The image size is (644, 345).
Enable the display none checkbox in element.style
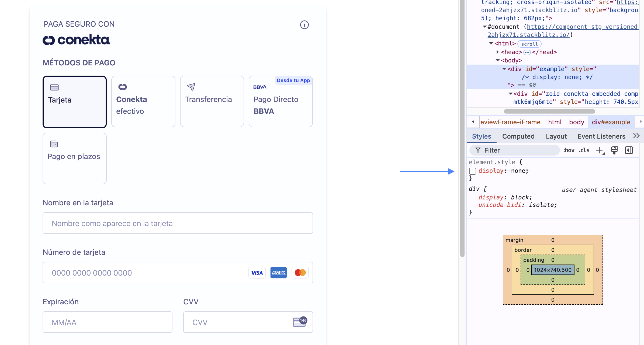tap(473, 171)
